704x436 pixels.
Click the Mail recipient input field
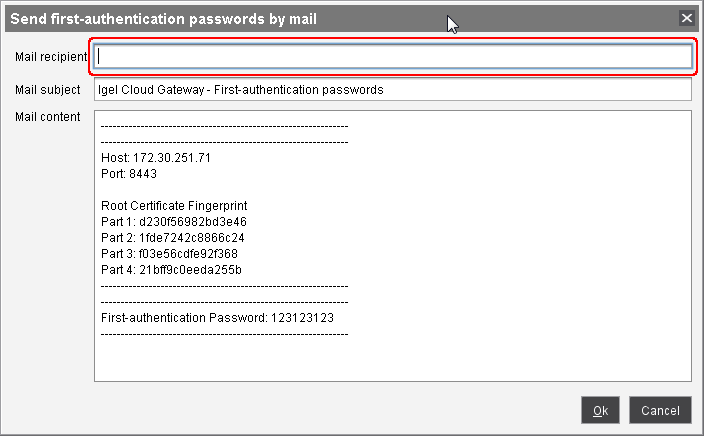click(x=392, y=57)
